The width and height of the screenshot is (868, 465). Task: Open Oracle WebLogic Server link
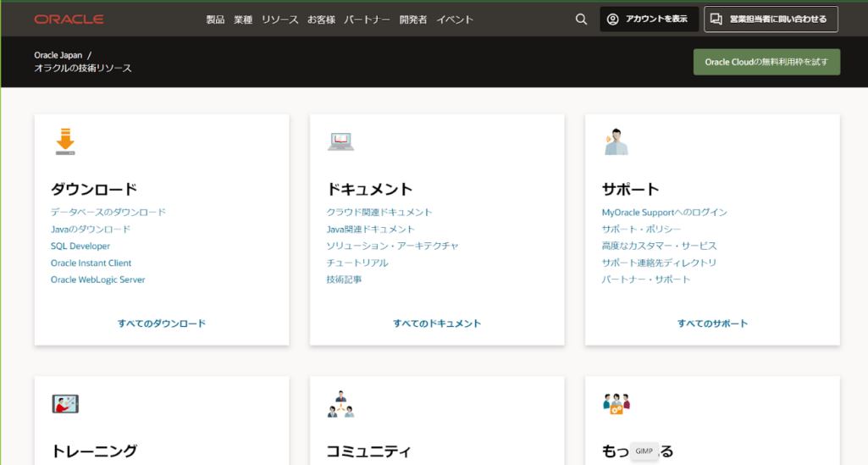click(x=98, y=280)
